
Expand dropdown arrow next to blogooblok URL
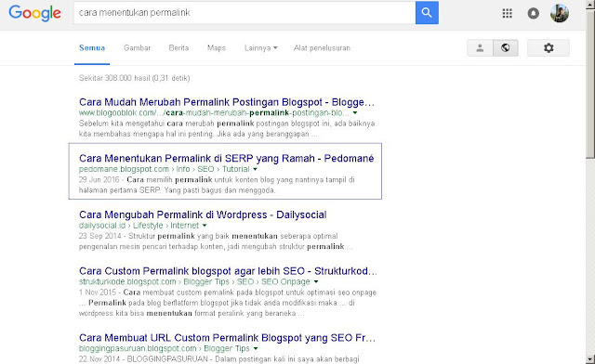pyautogui.click(x=355, y=113)
